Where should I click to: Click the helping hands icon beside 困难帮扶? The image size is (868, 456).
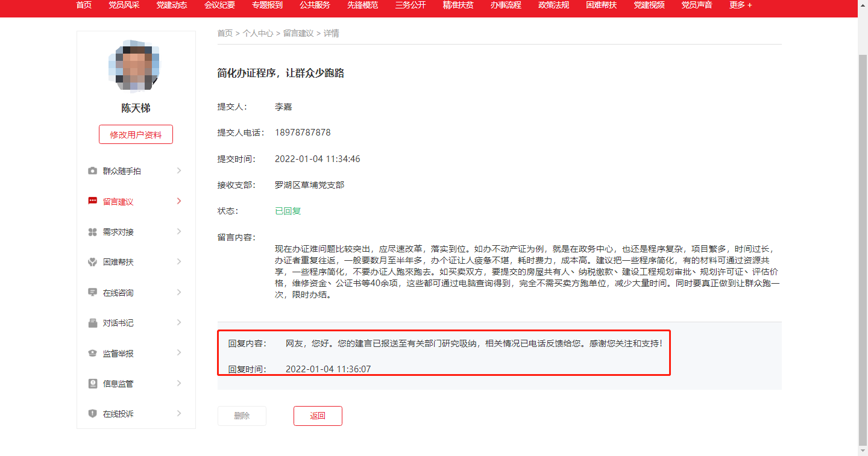point(92,263)
